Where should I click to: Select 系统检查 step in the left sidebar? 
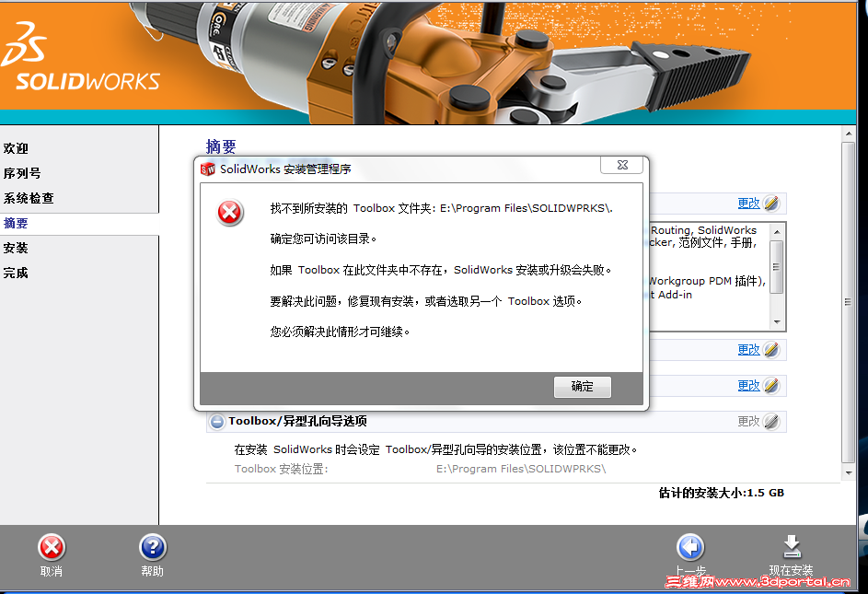pyautogui.click(x=29, y=198)
